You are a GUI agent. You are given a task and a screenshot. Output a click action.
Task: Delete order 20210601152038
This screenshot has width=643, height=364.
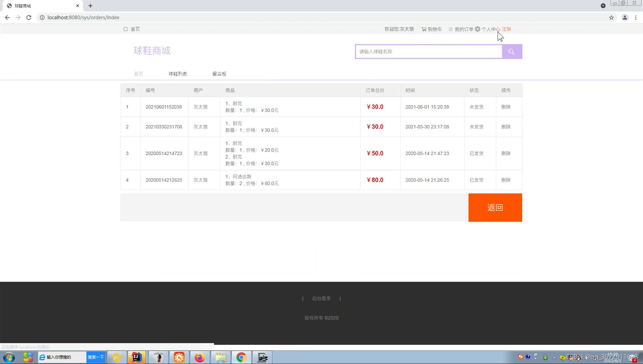[x=506, y=107]
